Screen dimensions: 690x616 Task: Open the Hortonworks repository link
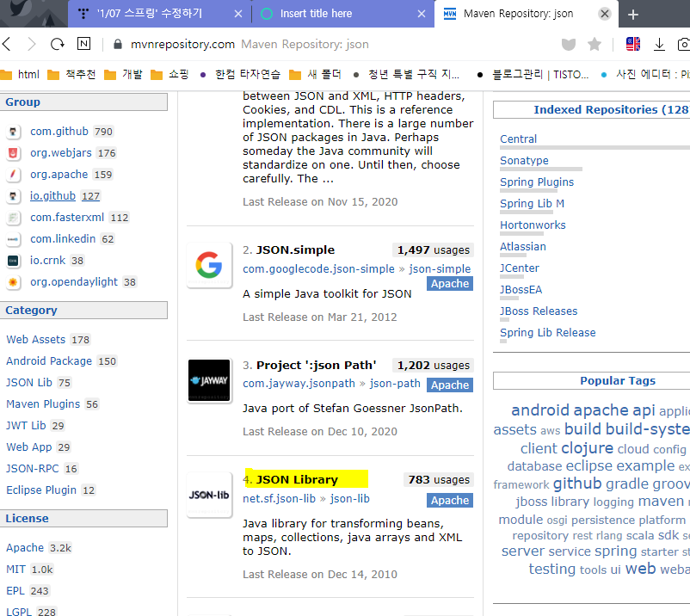click(x=533, y=225)
